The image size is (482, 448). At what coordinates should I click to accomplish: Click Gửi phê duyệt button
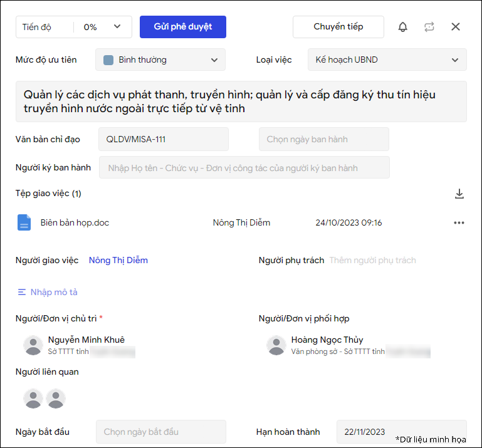click(x=183, y=27)
